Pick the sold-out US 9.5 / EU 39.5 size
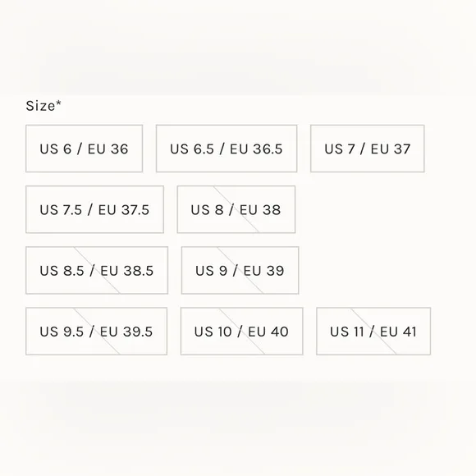This screenshot has height=476, width=476. click(97, 332)
